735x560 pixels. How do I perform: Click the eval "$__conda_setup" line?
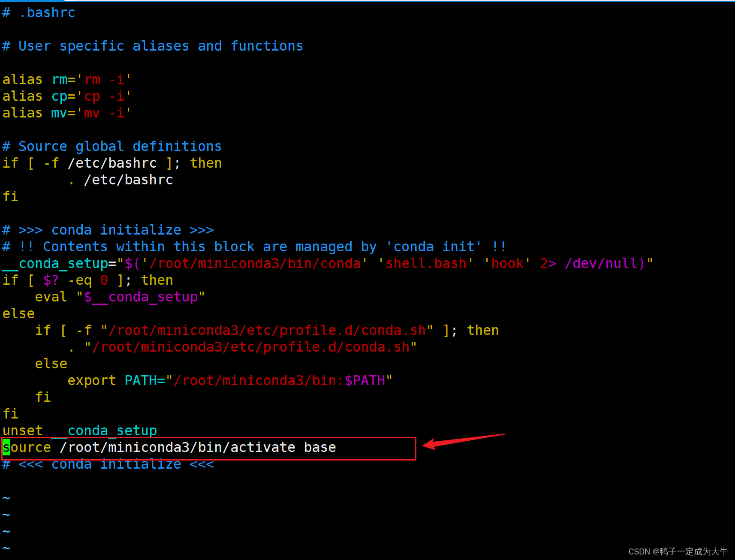coord(120,297)
